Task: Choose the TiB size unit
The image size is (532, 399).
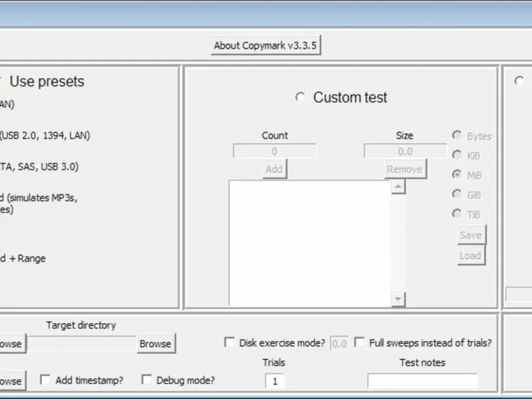Action: click(x=457, y=213)
